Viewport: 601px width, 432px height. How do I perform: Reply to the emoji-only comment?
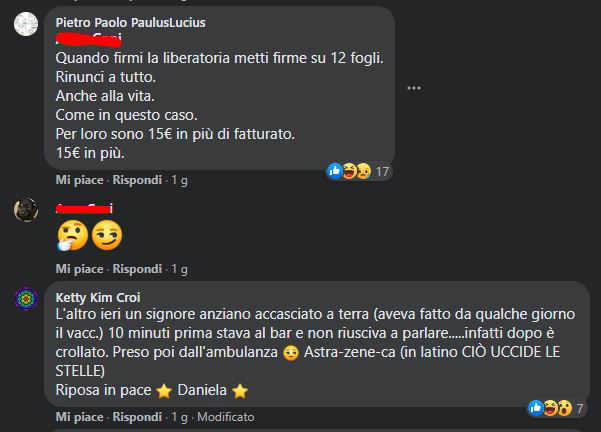point(137,269)
